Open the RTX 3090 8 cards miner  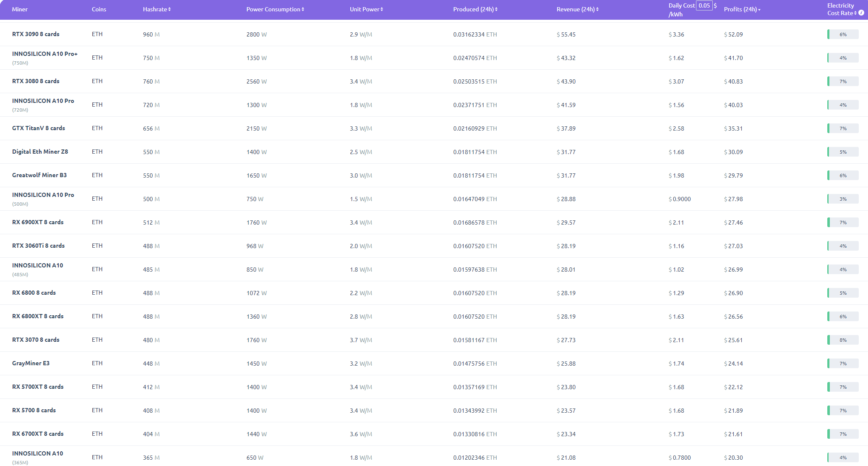[36, 34]
